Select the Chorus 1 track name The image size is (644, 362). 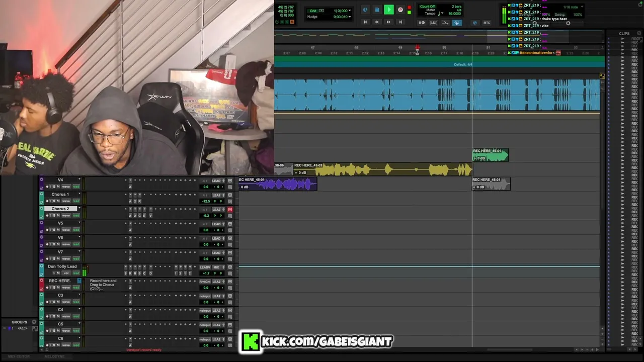(x=60, y=195)
